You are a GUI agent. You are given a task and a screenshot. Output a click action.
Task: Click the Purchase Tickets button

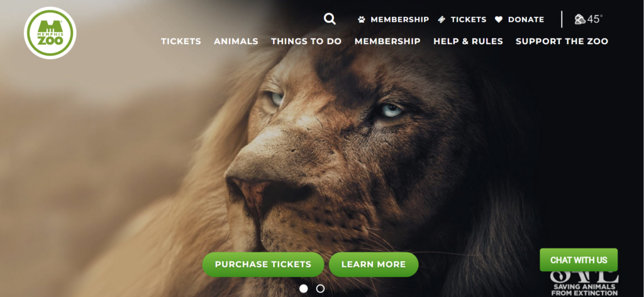tap(264, 264)
